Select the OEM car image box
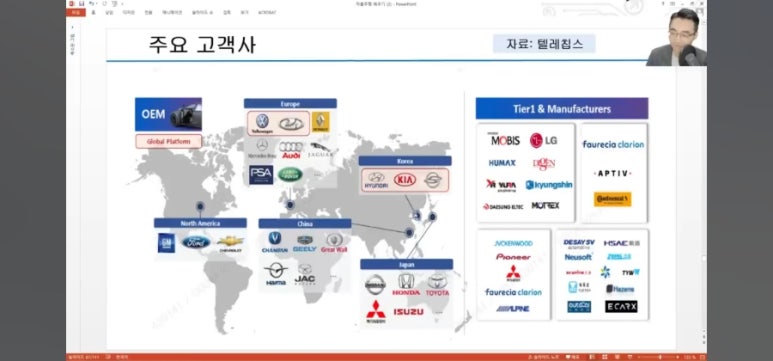The width and height of the screenshot is (773, 361). point(168,114)
